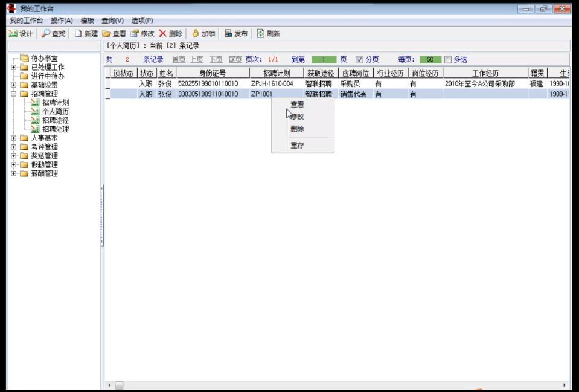Expand the 已处理工作 tree node

tap(14, 67)
